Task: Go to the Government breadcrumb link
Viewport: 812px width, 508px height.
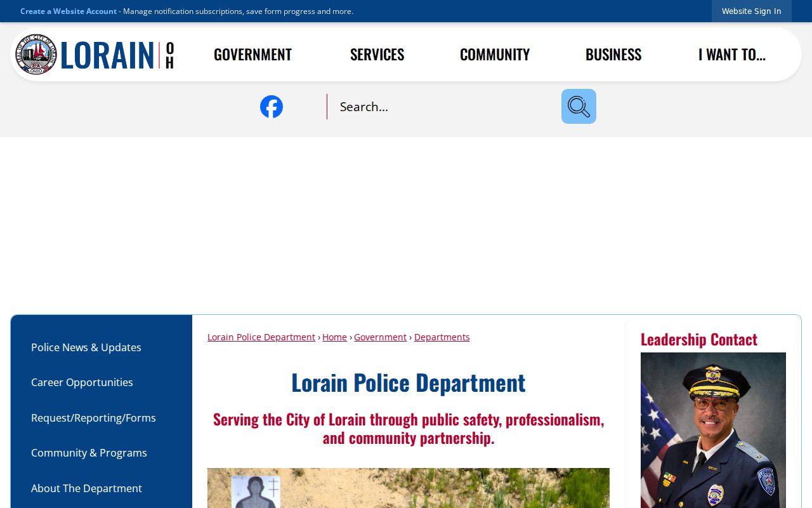Action: click(380, 337)
